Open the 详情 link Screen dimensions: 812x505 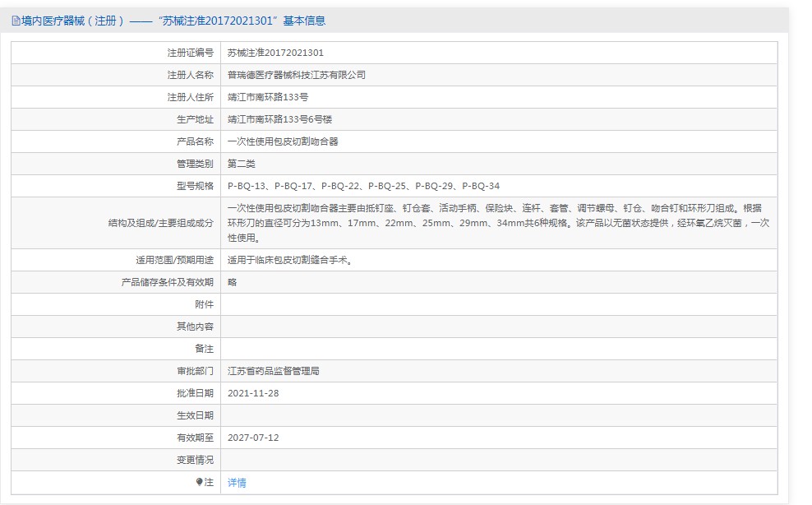tap(237, 483)
